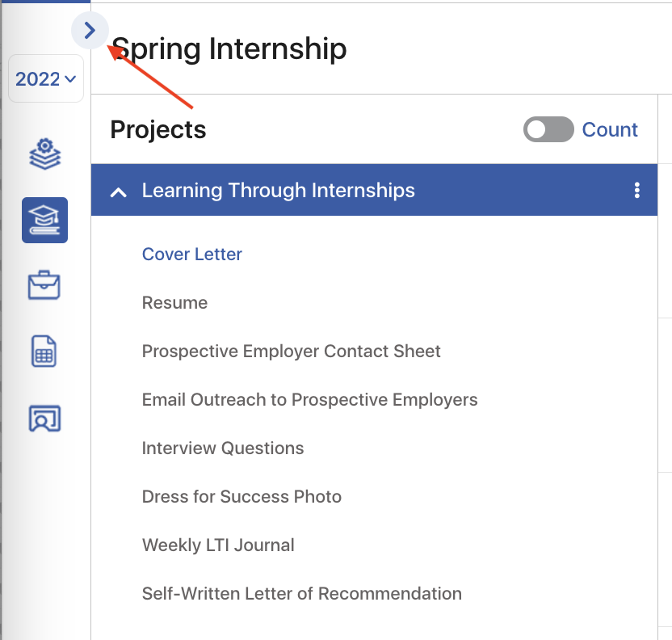Open the gear and layers icon in sidebar
This screenshot has width=672, height=640.
45,154
